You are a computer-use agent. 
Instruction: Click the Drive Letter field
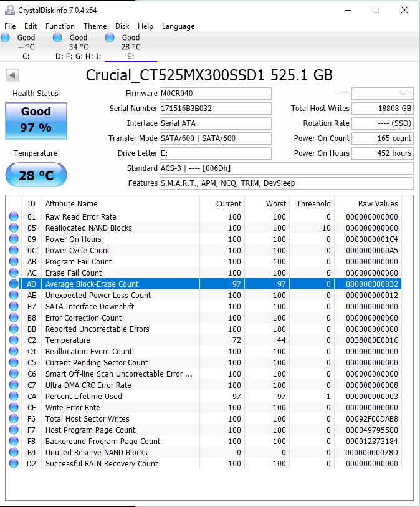(216, 153)
